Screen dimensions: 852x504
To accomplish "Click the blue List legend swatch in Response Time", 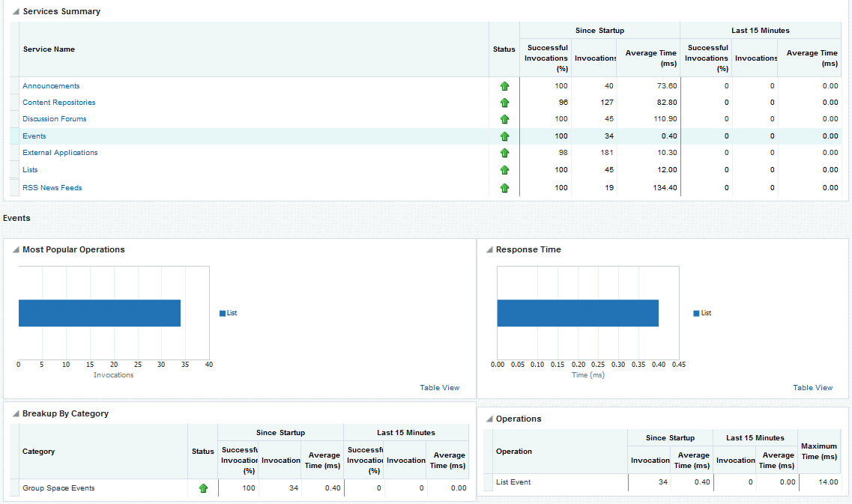I will [x=696, y=314].
